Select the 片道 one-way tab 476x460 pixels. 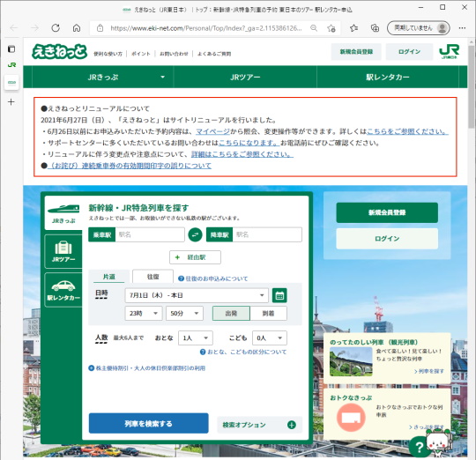109,277
